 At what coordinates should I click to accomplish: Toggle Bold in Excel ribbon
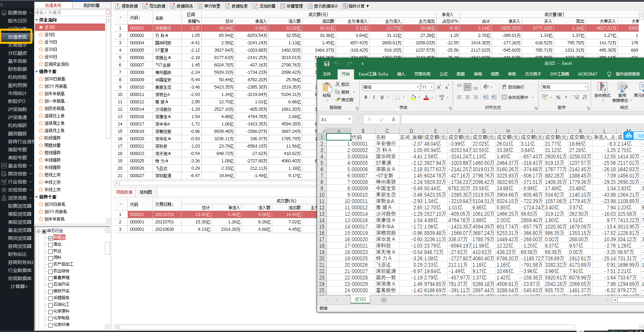(x=366, y=97)
